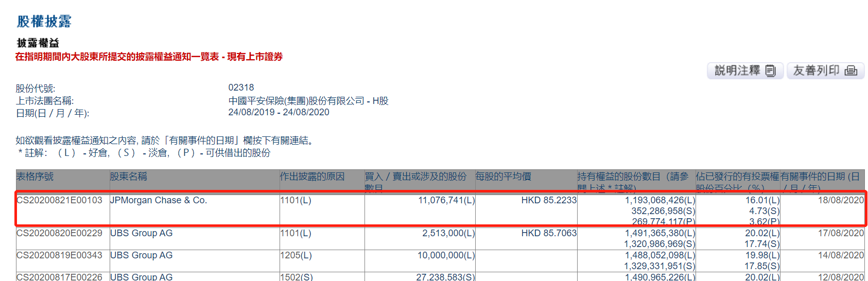Screen dimensions: 868x281
Task: Click holding 1,488,052,098(L)
Action: 660,255
